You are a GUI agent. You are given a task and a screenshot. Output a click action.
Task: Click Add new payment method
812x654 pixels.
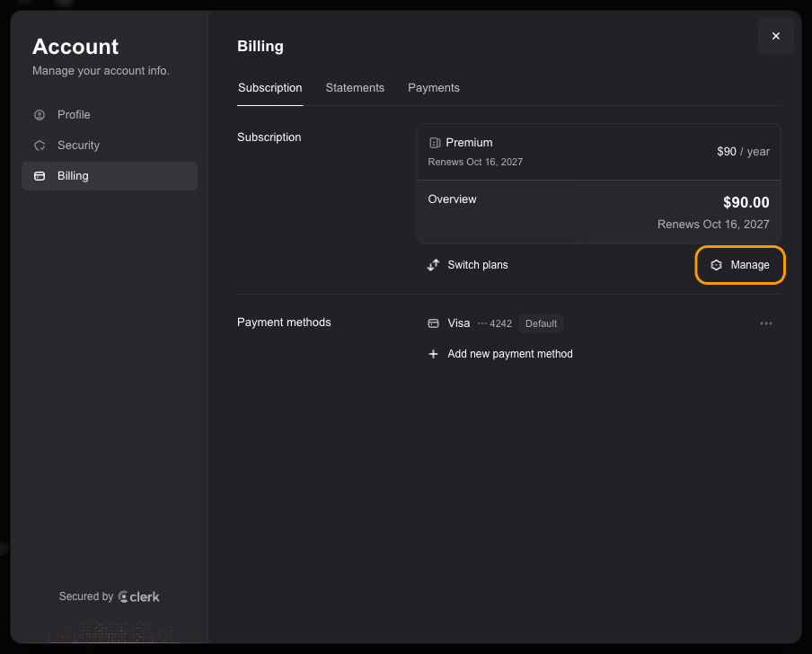pyautogui.click(x=500, y=354)
